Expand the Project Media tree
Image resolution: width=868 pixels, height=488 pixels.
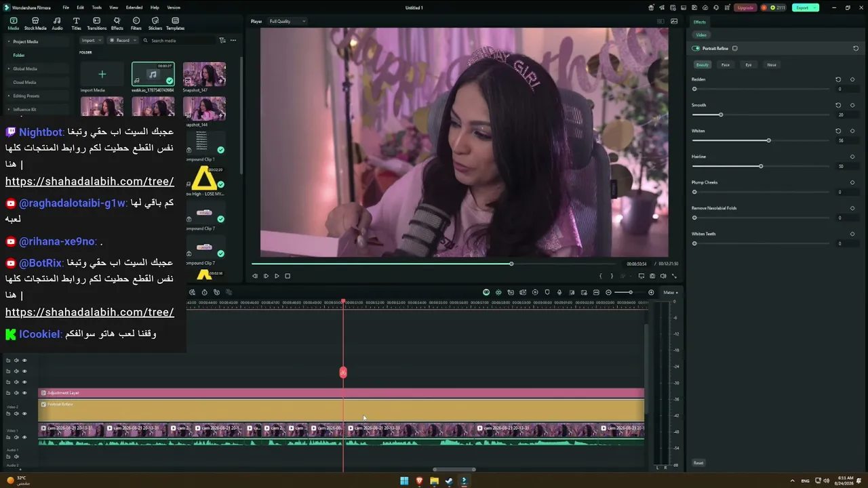9,41
